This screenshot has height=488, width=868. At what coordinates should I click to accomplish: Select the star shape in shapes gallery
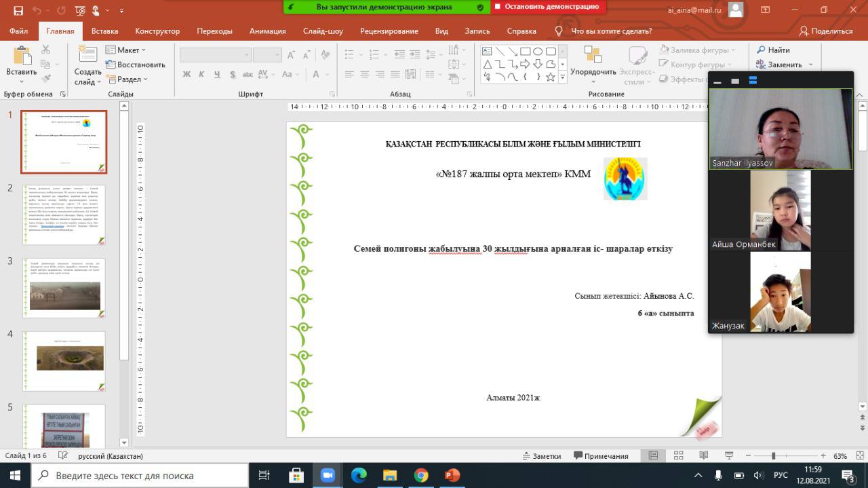(551, 77)
